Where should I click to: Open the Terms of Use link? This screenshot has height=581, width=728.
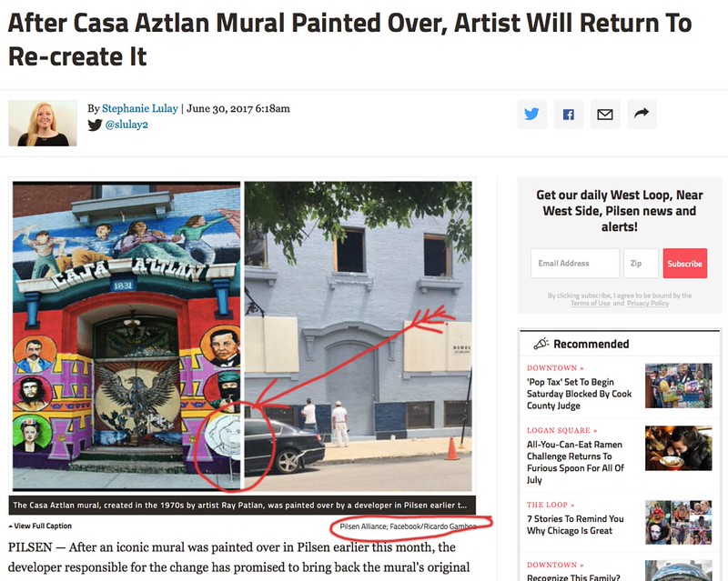click(590, 303)
